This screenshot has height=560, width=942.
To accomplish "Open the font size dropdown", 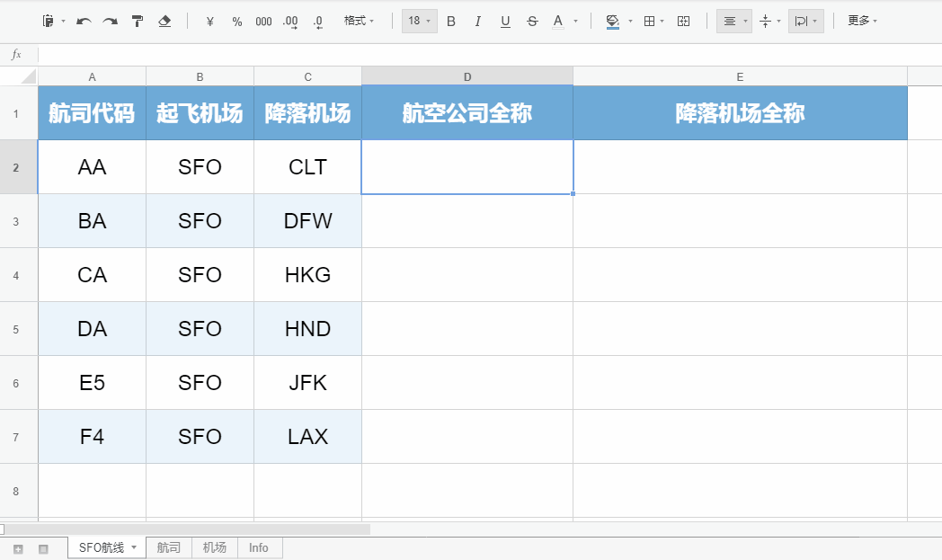I will tap(418, 20).
